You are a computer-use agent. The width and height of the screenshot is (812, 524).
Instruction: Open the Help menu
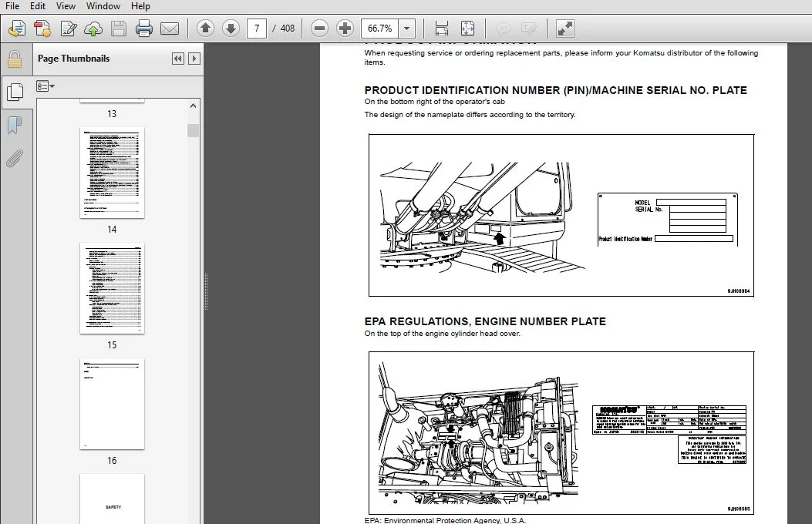coord(140,6)
